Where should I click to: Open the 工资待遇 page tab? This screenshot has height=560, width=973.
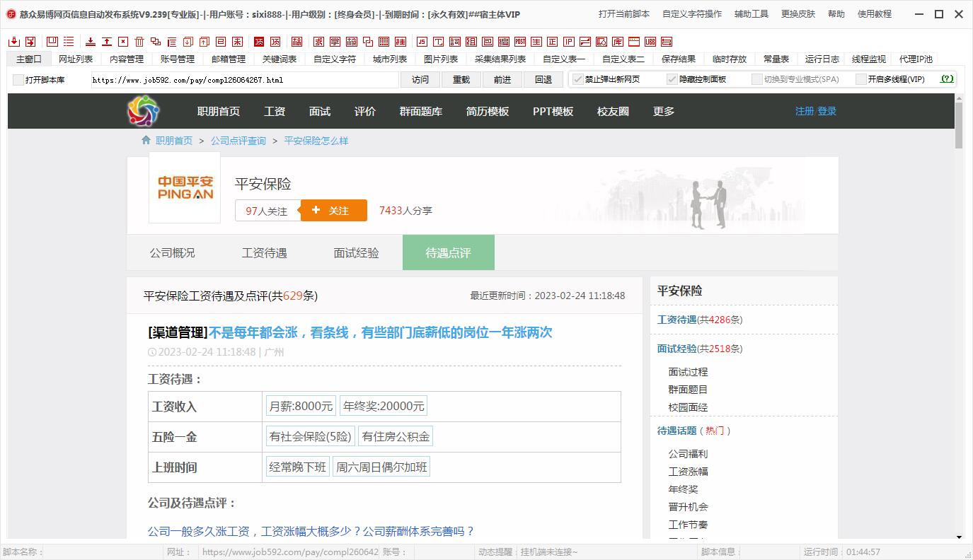[x=265, y=252]
